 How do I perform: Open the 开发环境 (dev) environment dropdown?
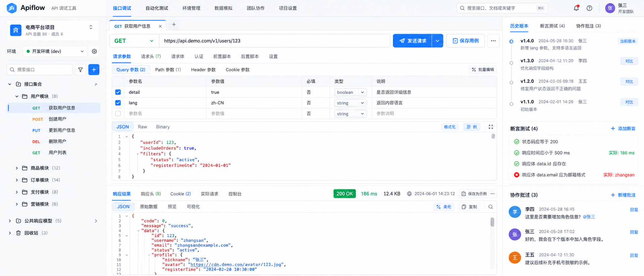[x=55, y=51]
